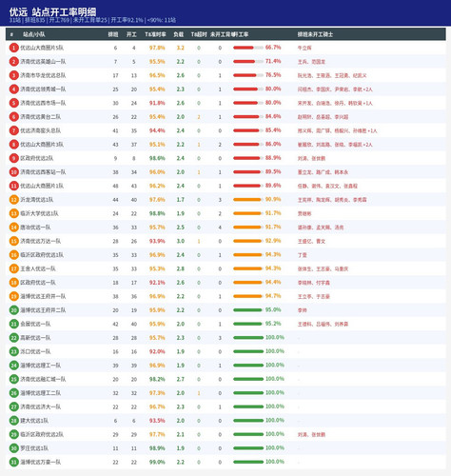Click the load value 1.7
The width and height of the screenshot is (451, 476).
pos(181,200)
